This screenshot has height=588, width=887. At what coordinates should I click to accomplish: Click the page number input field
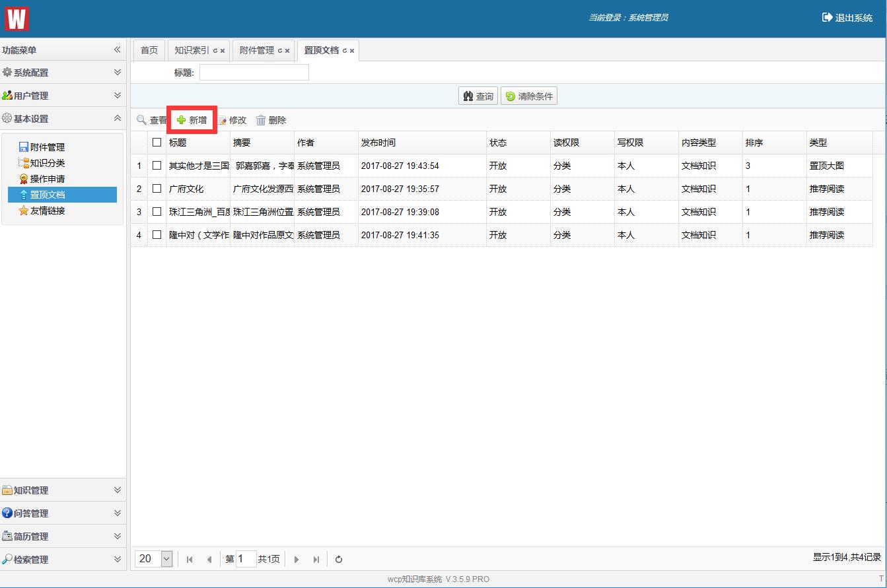246,559
